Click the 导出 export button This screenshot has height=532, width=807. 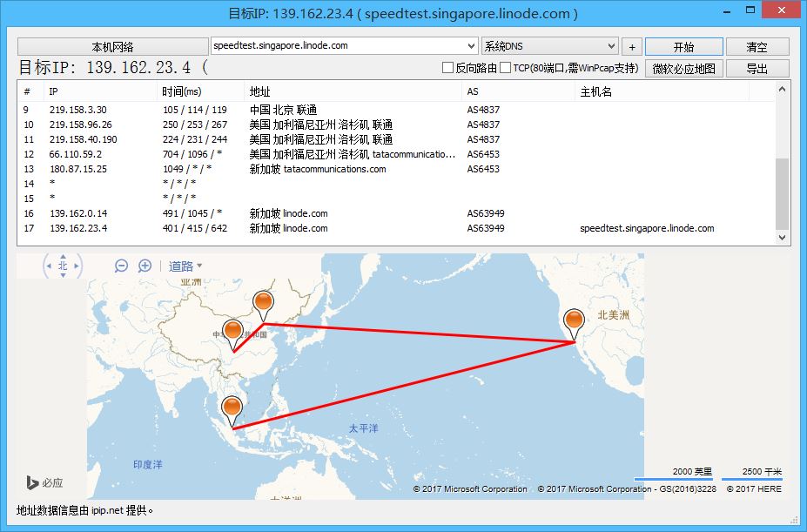[x=757, y=68]
